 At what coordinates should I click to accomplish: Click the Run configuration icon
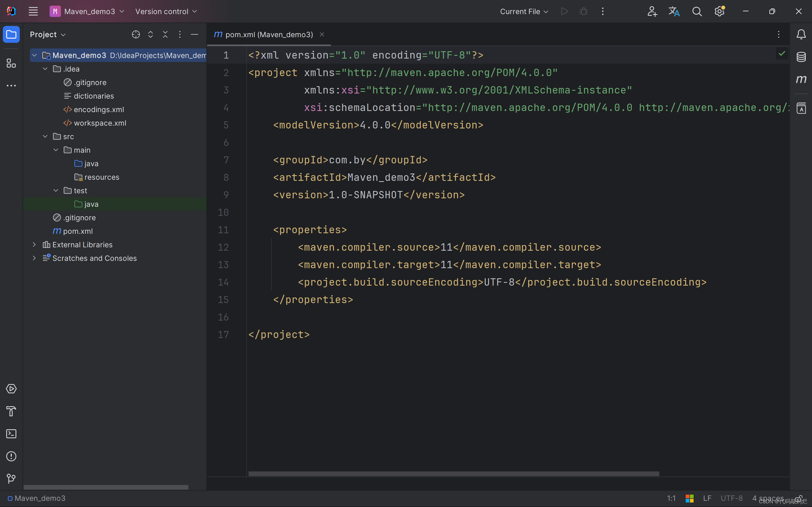(564, 11)
